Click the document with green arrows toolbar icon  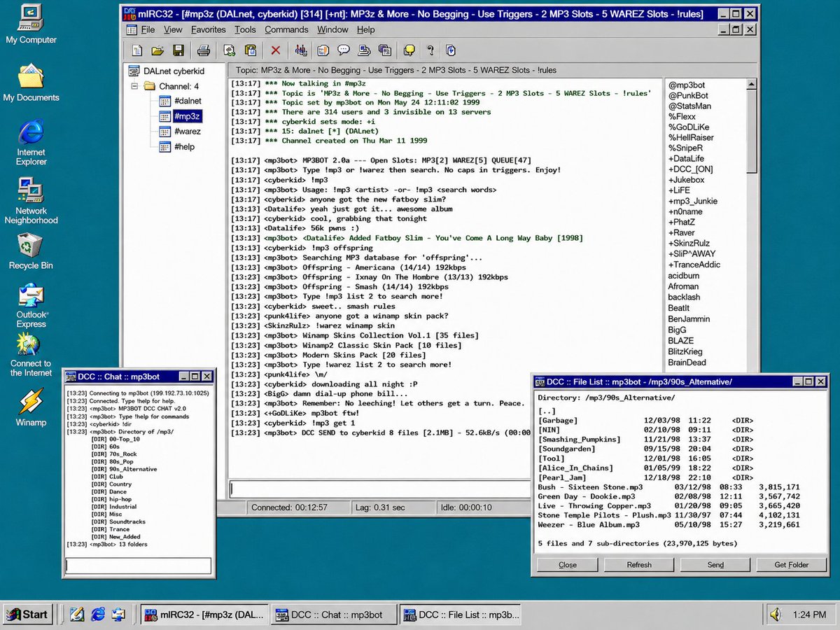click(229, 50)
